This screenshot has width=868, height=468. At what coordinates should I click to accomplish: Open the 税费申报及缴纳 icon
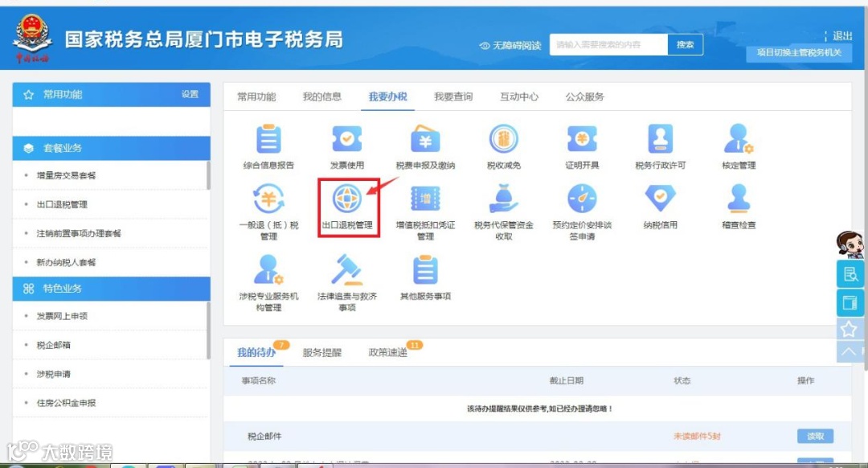pyautogui.click(x=425, y=138)
